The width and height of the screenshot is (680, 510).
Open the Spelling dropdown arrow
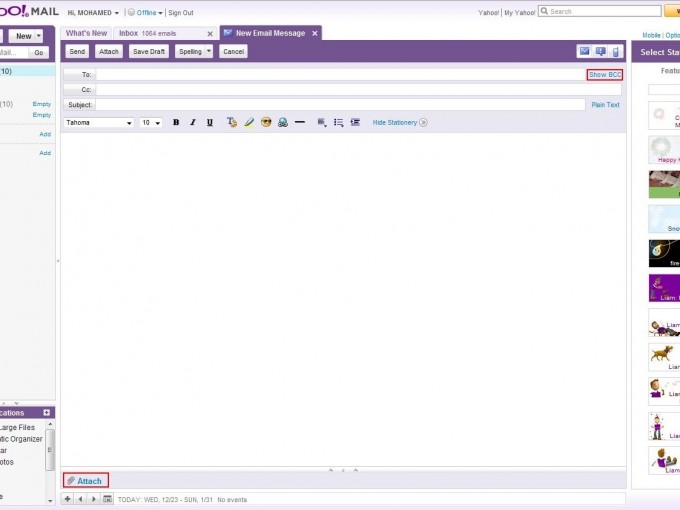coord(209,51)
